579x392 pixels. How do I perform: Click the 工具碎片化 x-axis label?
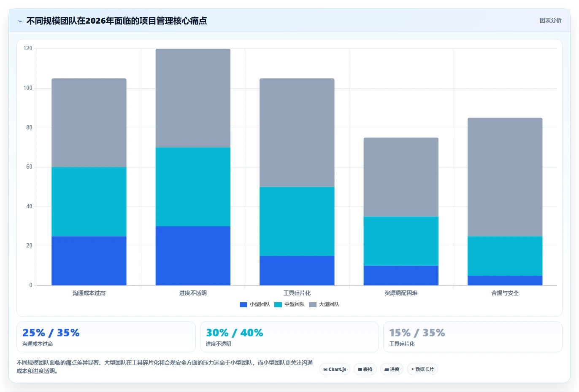pyautogui.click(x=297, y=293)
